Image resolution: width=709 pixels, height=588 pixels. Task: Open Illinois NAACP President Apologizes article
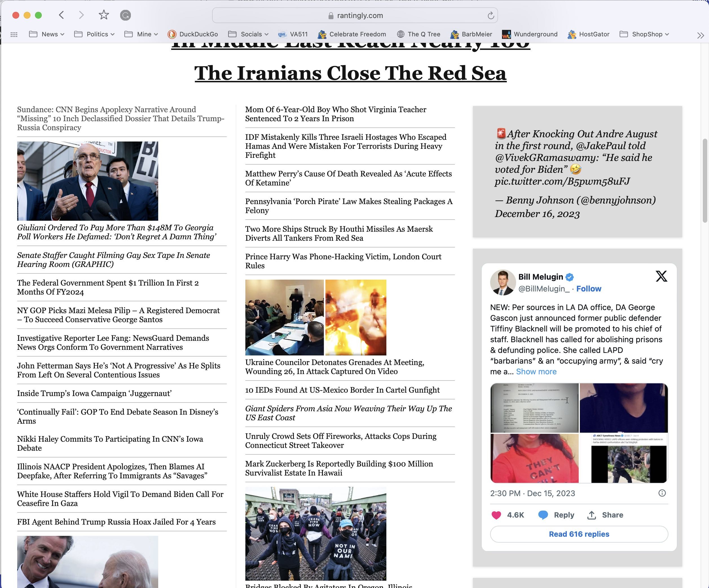point(112,471)
